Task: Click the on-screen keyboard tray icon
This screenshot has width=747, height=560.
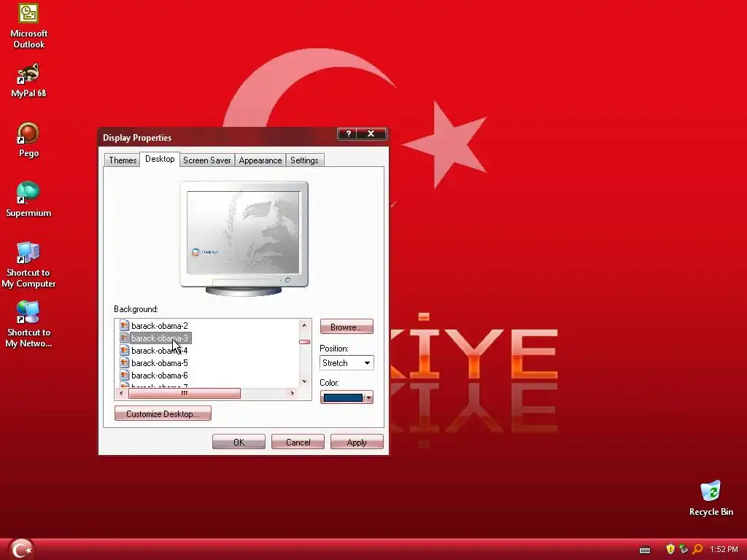Action: click(x=645, y=550)
